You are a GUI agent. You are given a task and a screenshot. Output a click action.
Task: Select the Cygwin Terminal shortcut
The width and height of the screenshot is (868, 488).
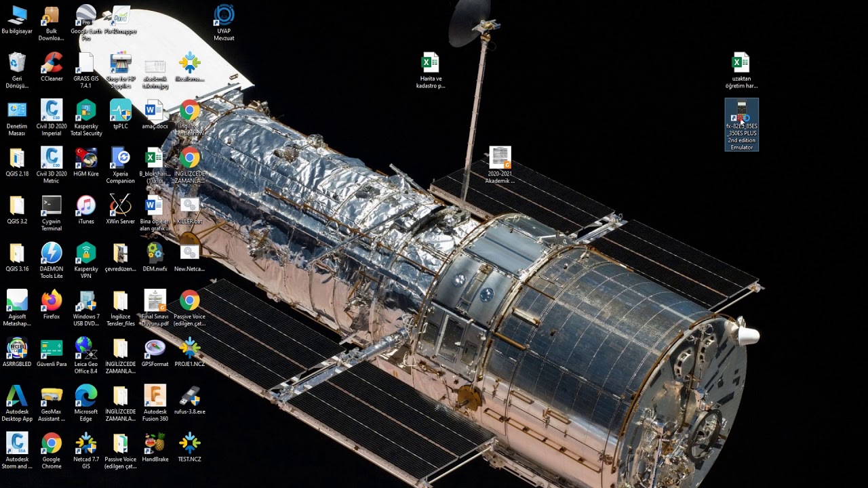[x=52, y=213]
